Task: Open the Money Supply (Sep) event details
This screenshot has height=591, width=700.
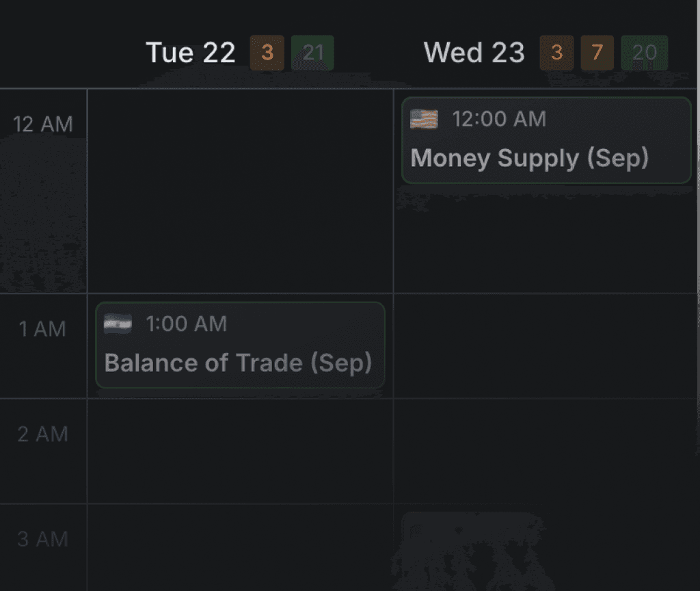Action: pos(546,140)
